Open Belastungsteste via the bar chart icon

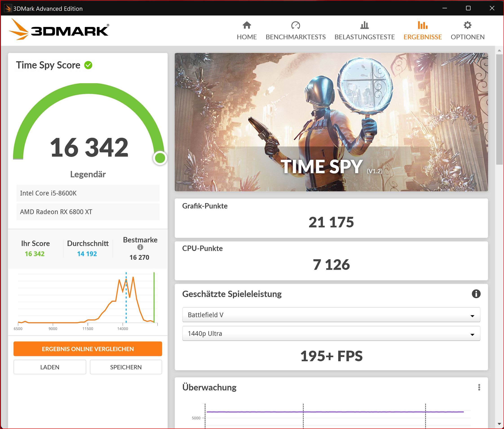(x=364, y=25)
